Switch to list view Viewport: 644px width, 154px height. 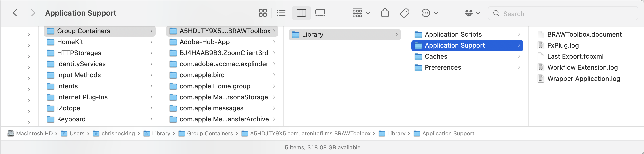281,13
